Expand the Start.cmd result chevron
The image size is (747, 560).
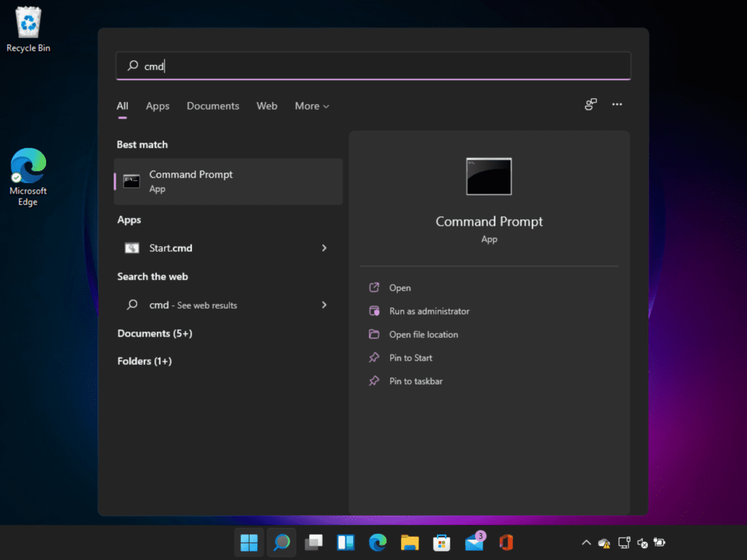coord(324,248)
